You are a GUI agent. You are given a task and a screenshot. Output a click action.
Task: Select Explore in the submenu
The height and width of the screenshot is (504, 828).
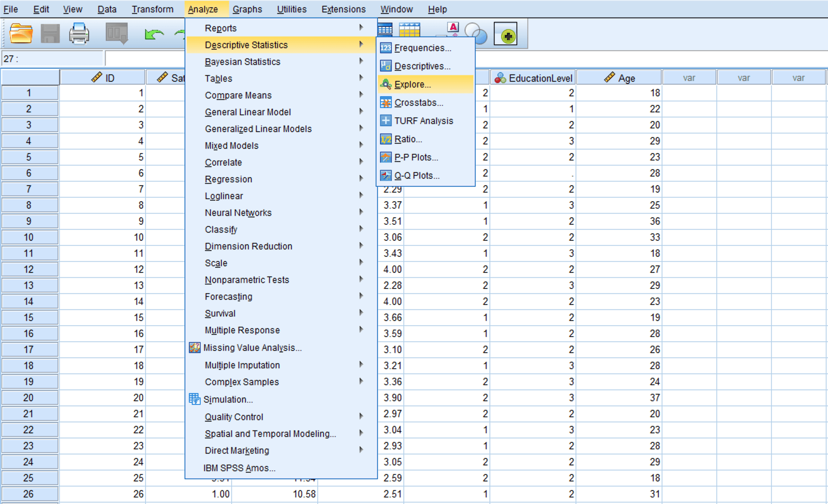412,84
